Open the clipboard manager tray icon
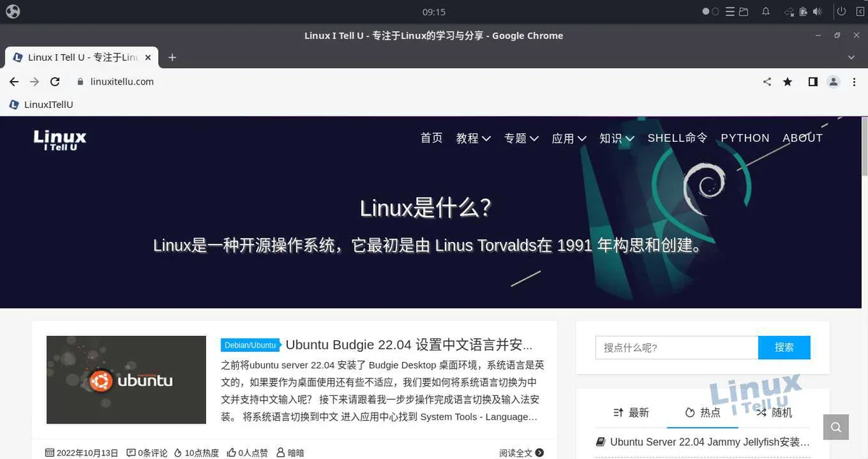 tap(804, 12)
